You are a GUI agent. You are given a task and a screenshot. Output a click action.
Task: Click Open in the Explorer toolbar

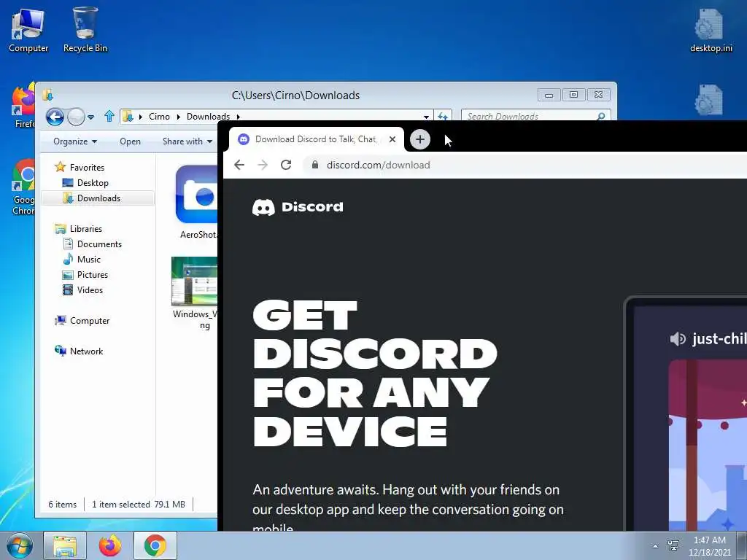[130, 141]
